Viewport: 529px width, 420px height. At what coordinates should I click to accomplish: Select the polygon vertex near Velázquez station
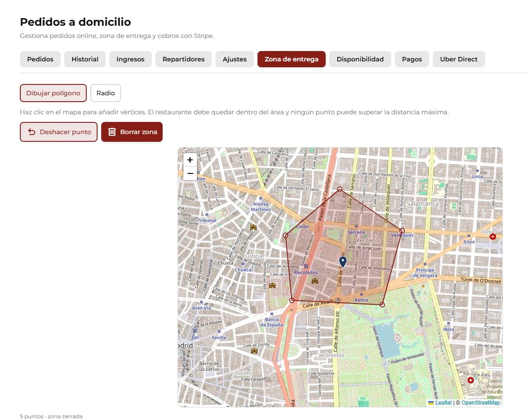tap(402, 231)
